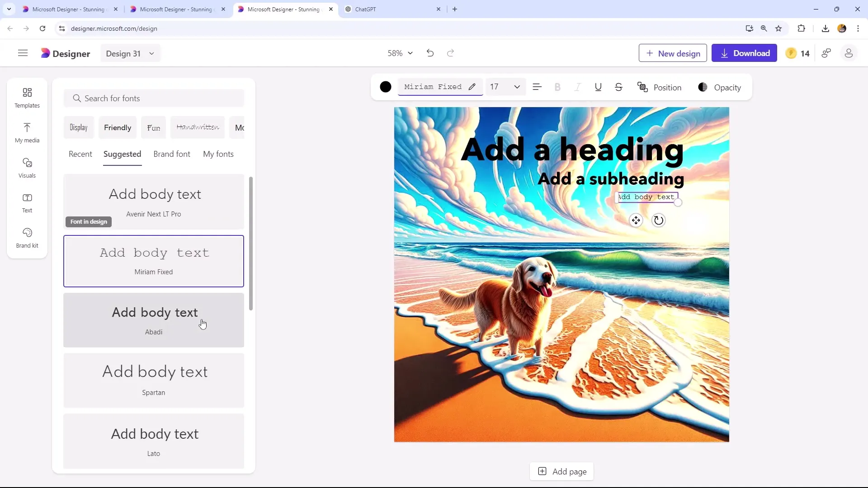Viewport: 868px width, 488px height.
Task: Expand the text alignment dropdown
Action: tap(536, 87)
